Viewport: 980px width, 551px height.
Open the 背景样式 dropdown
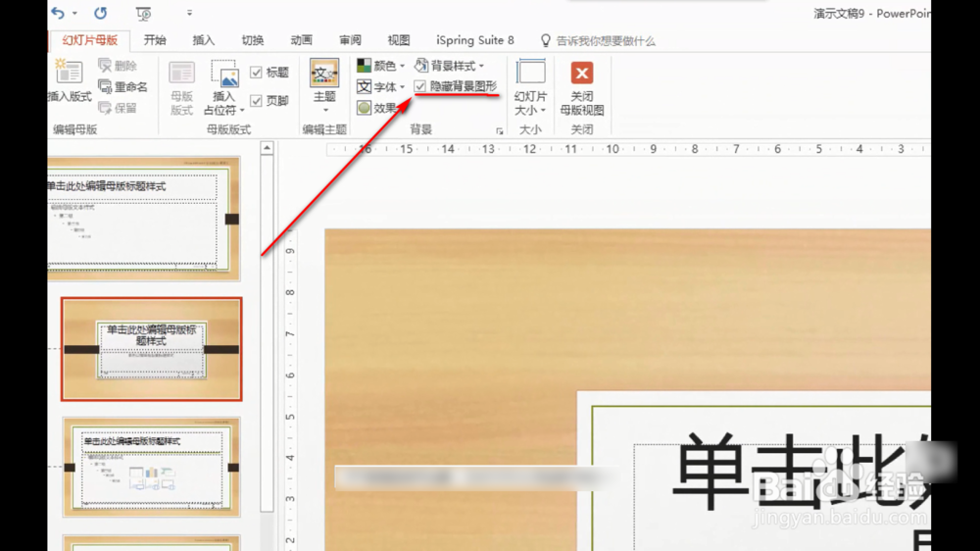(x=450, y=66)
